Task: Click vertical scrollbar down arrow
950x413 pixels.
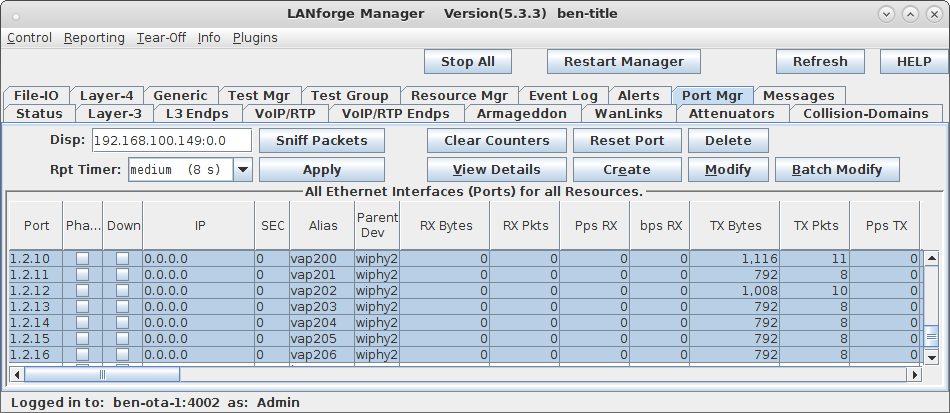Action: 932,358
